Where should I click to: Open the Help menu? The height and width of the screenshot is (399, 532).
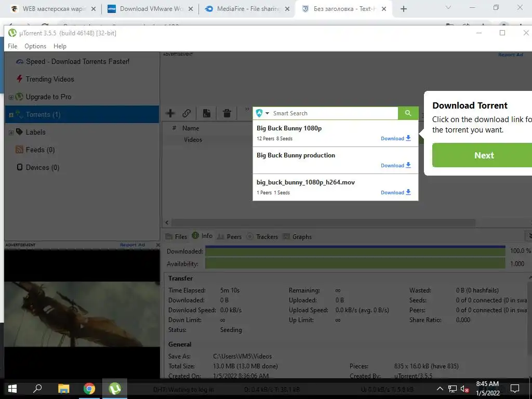[x=60, y=46]
